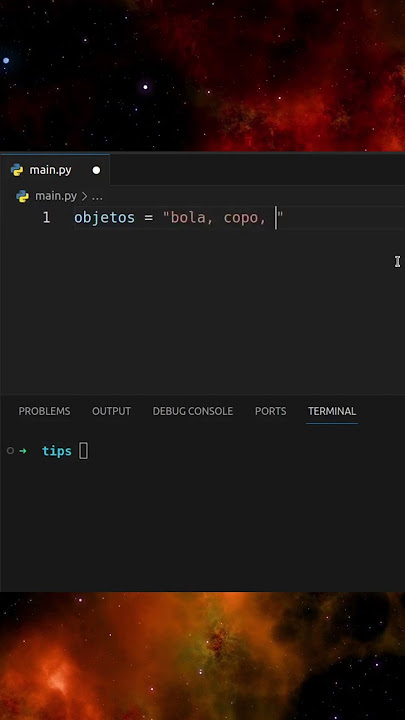Screen dimensions: 405x720
Task: Select the main.py editor tab
Action: click(x=55, y=170)
